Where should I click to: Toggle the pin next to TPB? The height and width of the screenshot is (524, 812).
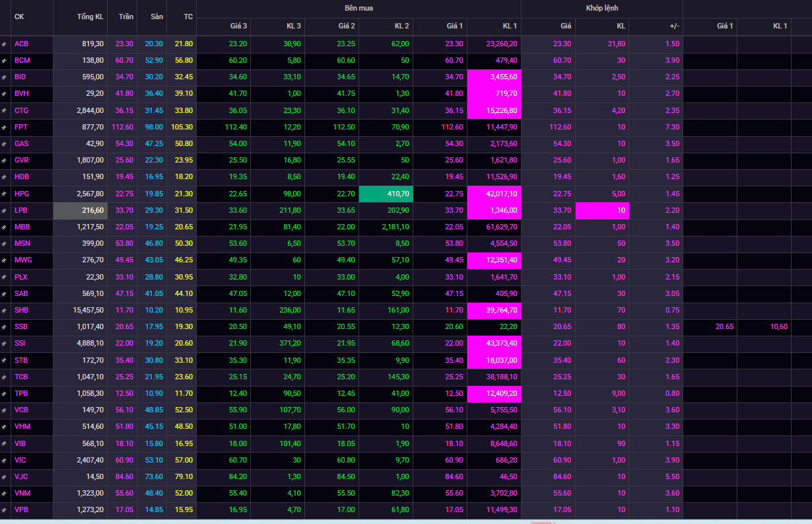(x=4, y=394)
